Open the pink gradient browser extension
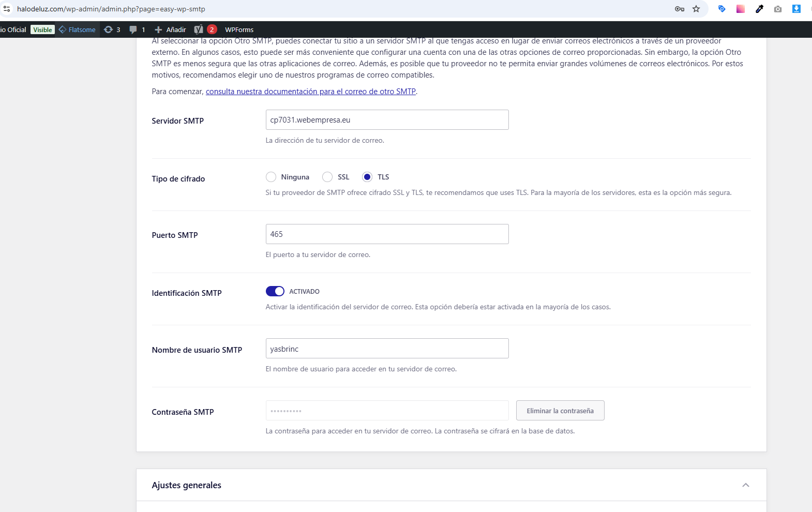 [741, 9]
